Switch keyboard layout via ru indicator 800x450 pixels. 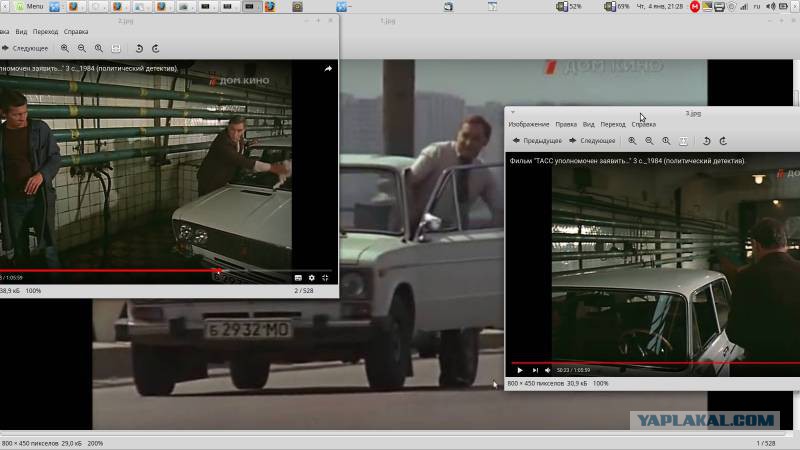pos(757,7)
